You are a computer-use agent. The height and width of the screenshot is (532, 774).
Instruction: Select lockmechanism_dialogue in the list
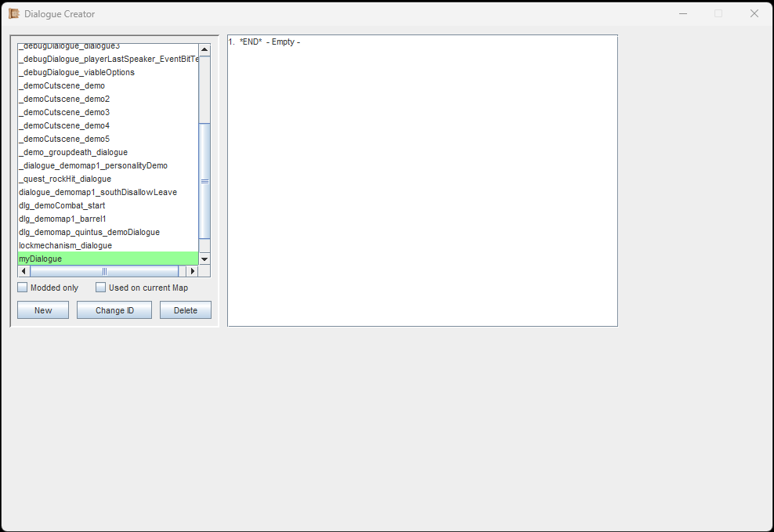pyautogui.click(x=65, y=245)
